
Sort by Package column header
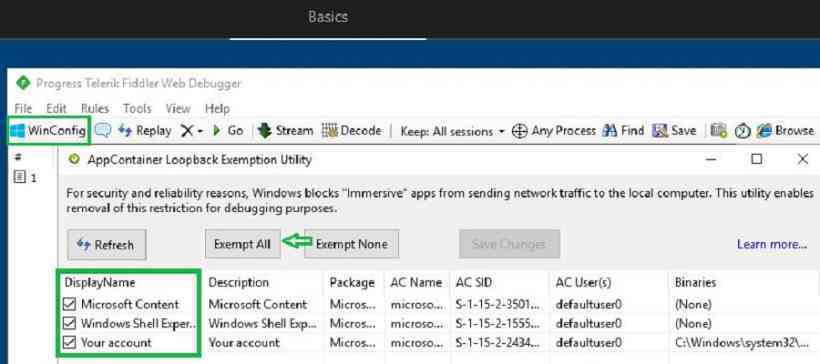[x=352, y=282]
